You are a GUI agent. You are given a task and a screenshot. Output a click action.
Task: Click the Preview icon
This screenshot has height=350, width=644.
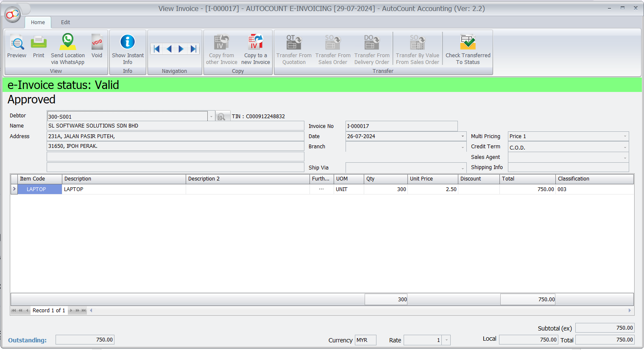17,44
